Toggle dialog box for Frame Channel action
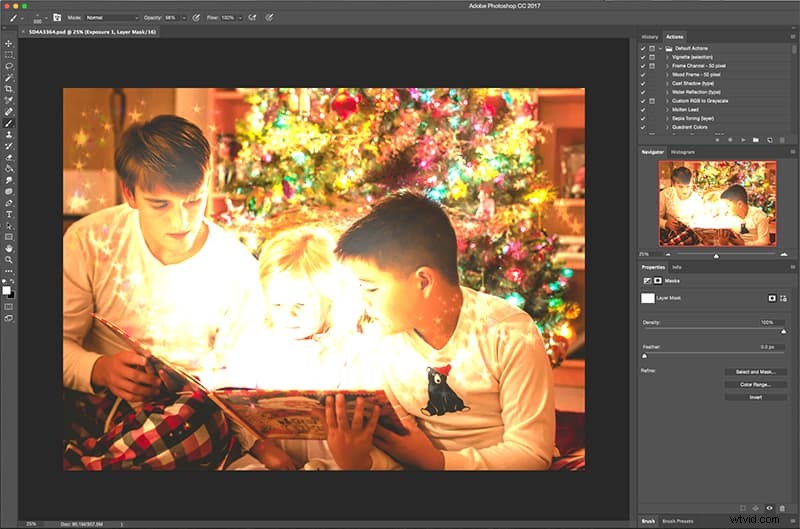 pyautogui.click(x=652, y=66)
